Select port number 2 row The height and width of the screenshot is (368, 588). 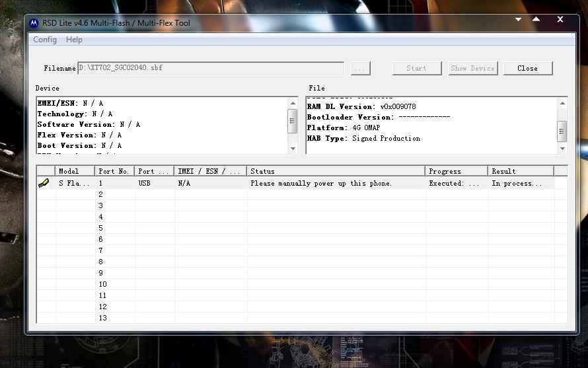(302, 194)
